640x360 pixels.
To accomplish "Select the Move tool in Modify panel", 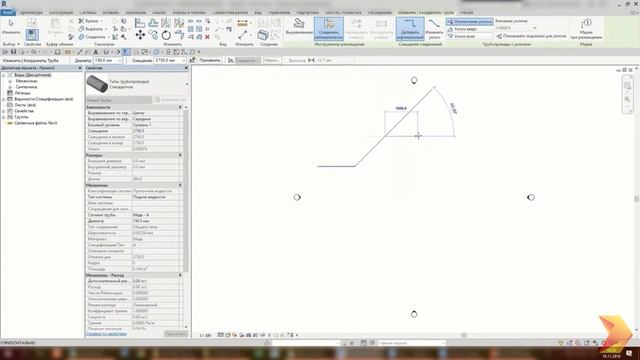I will [x=140, y=35].
